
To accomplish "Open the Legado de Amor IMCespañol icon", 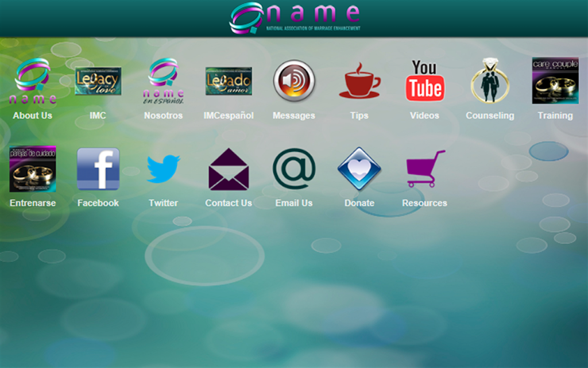I will pyautogui.click(x=229, y=81).
